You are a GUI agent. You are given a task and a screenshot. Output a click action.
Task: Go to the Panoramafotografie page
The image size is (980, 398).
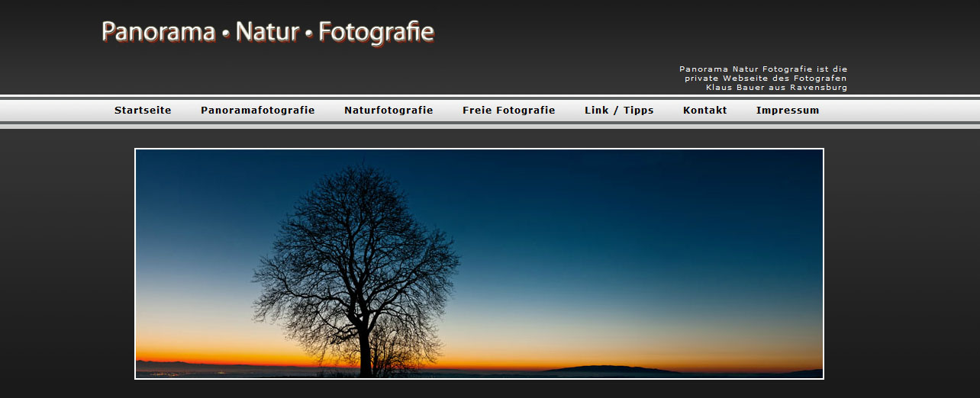[257, 111]
